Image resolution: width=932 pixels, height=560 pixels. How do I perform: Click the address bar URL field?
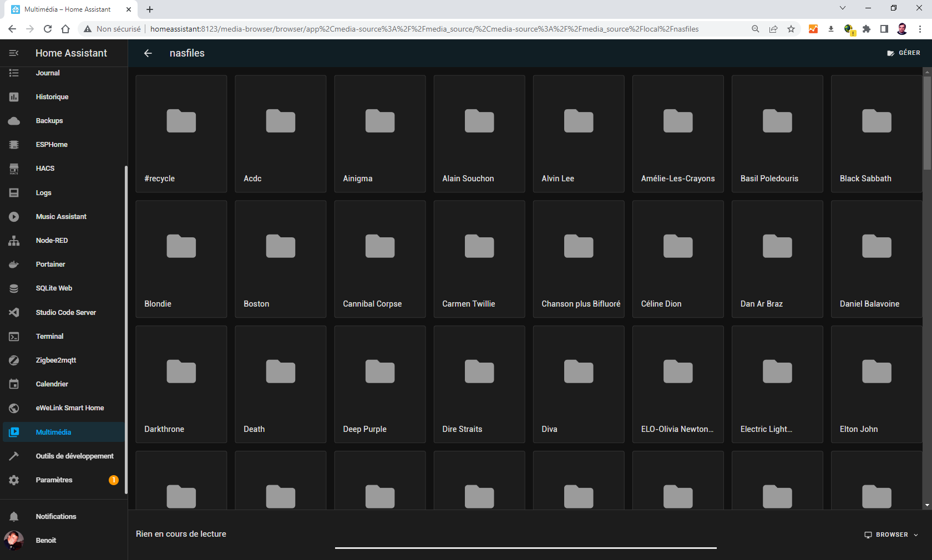point(424,29)
